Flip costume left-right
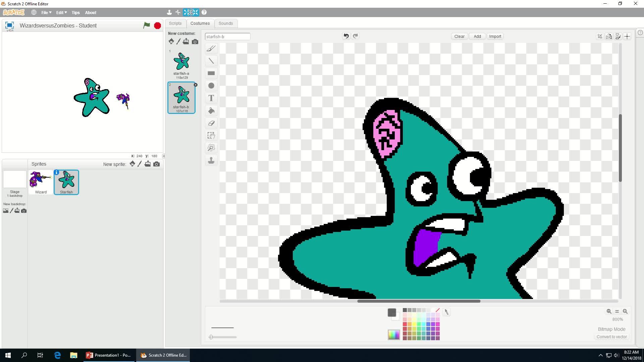The image size is (644, 362). tap(609, 36)
